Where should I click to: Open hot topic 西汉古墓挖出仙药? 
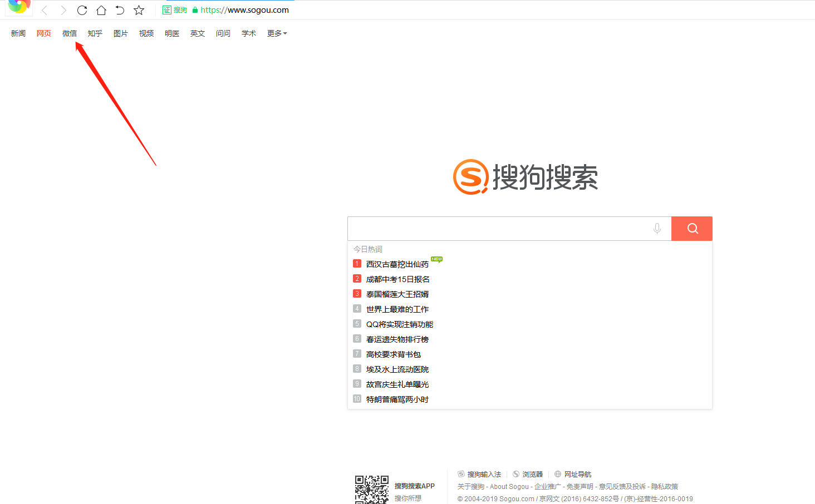pos(397,264)
